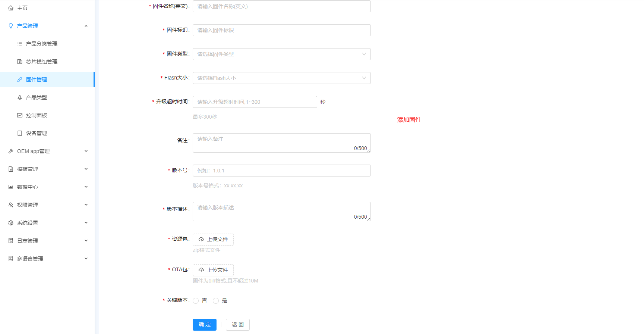Click the page icon beside 多语言管理
The image size is (644, 334).
coord(11,259)
